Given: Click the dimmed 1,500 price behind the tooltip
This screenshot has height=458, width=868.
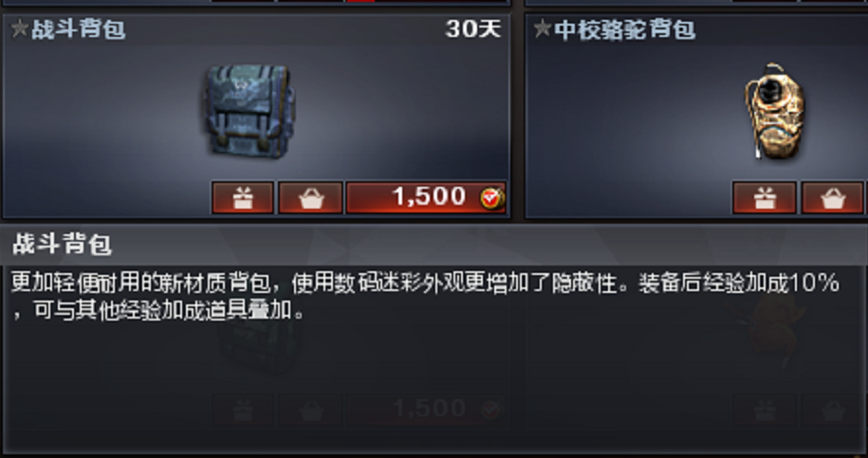Looking at the screenshot, I should click(x=426, y=410).
